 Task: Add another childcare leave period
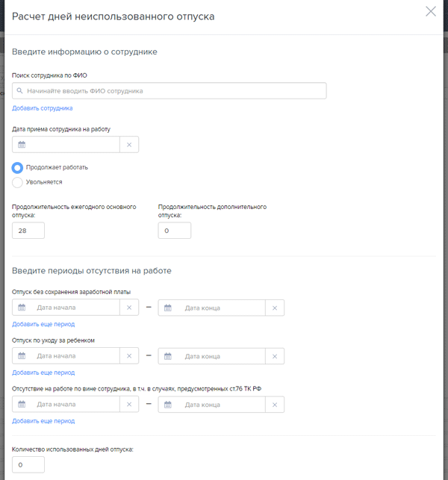43,373
